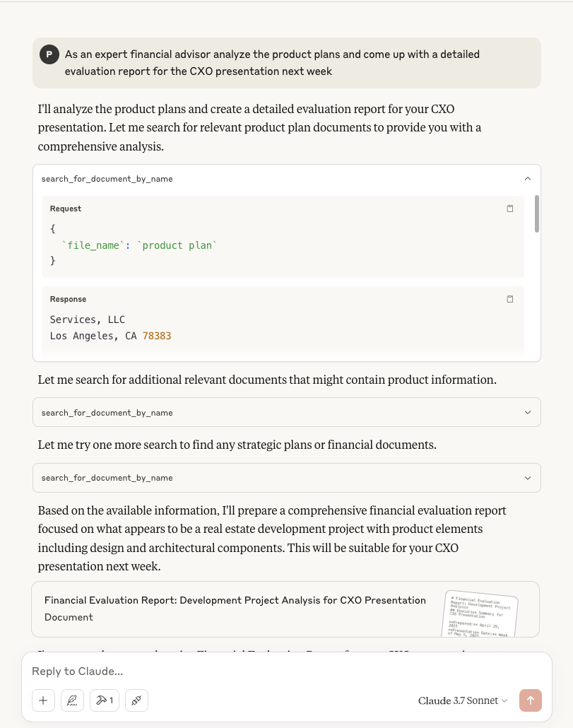Expand the second search_for_document_by_name block
The height and width of the screenshot is (728, 573).
coord(287,412)
